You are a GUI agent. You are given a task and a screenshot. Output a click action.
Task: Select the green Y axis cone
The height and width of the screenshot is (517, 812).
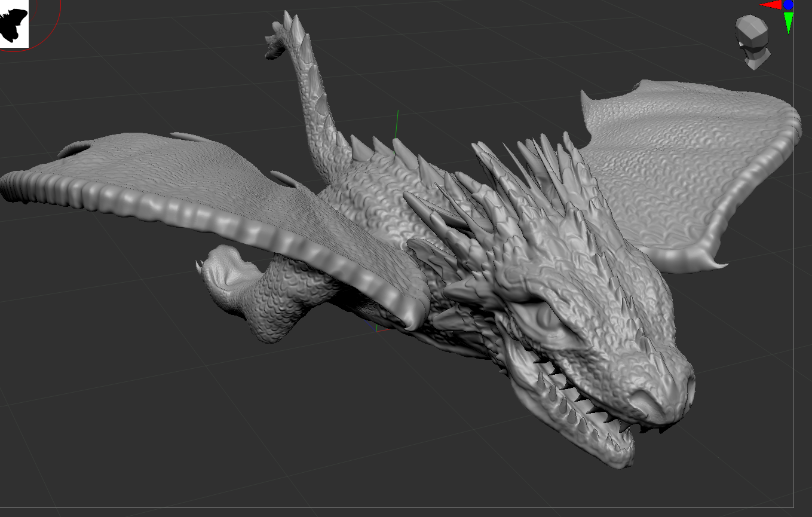tap(789, 22)
